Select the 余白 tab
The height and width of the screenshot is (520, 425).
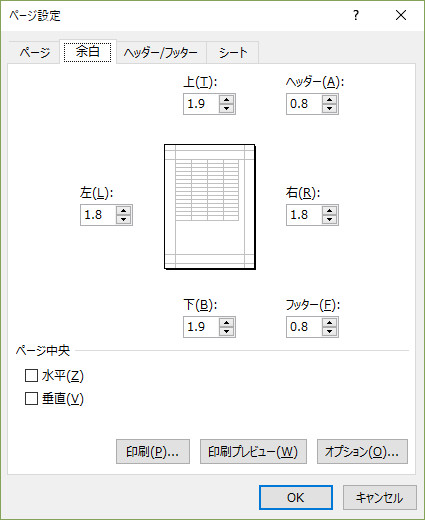click(88, 52)
